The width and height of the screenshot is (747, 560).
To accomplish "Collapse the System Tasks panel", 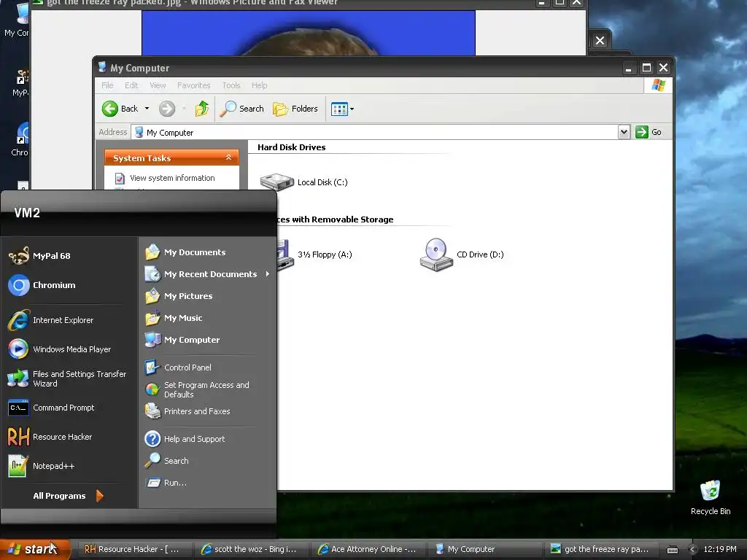I will point(228,157).
